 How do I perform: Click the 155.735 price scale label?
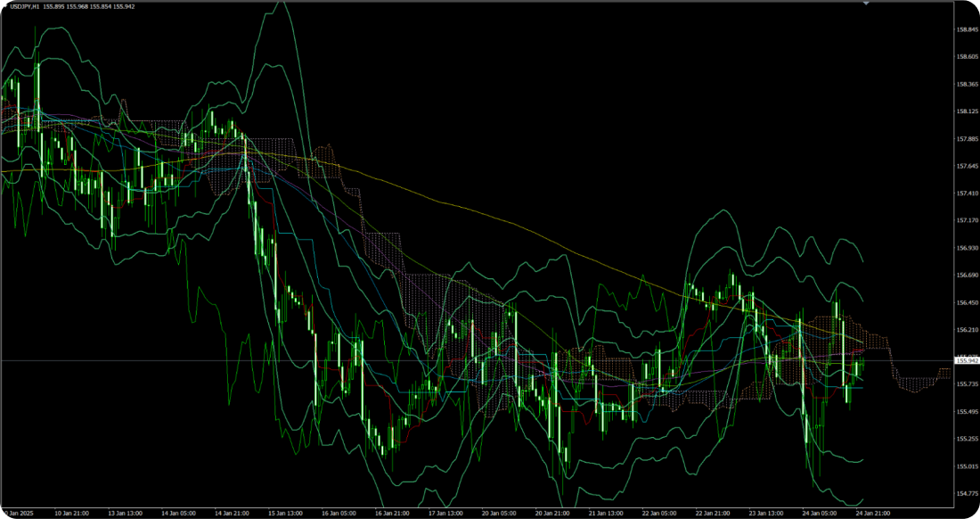pos(967,384)
